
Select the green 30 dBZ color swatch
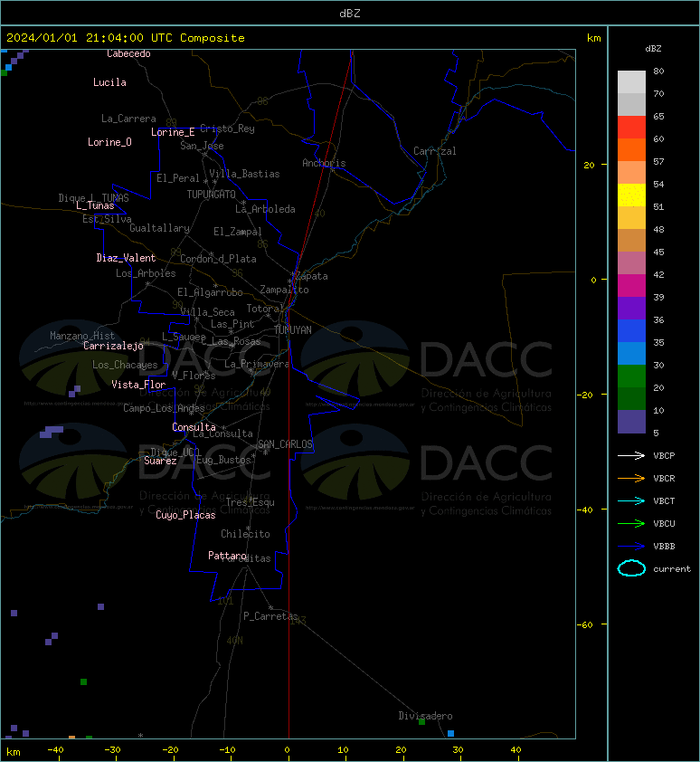coord(631,376)
